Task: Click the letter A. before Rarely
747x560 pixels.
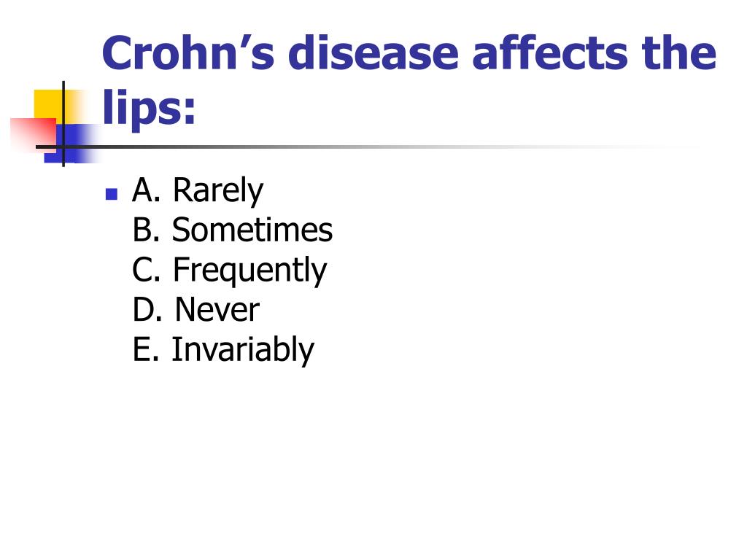Action: (146, 190)
